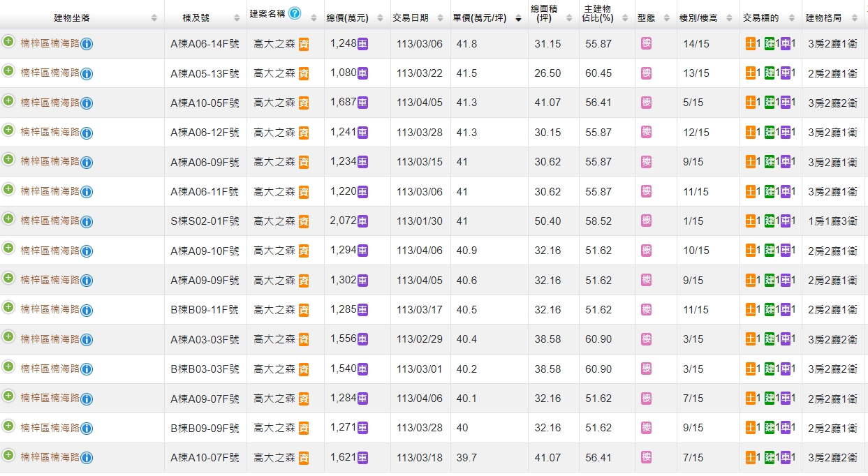Click the blue info icon in B棟B09-09F號 row
Screen dimensions: 868x476
click(x=87, y=429)
